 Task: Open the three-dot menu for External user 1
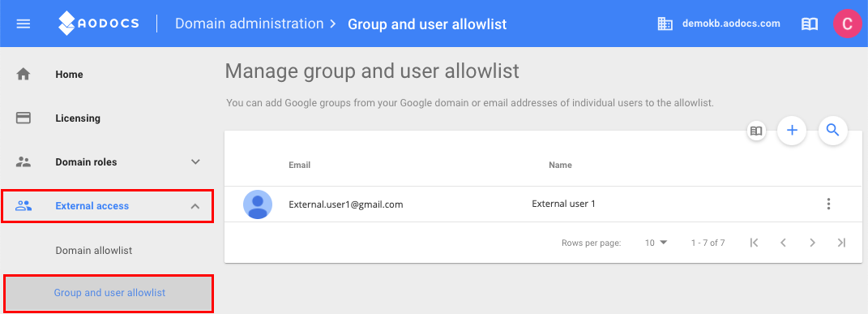coord(828,204)
